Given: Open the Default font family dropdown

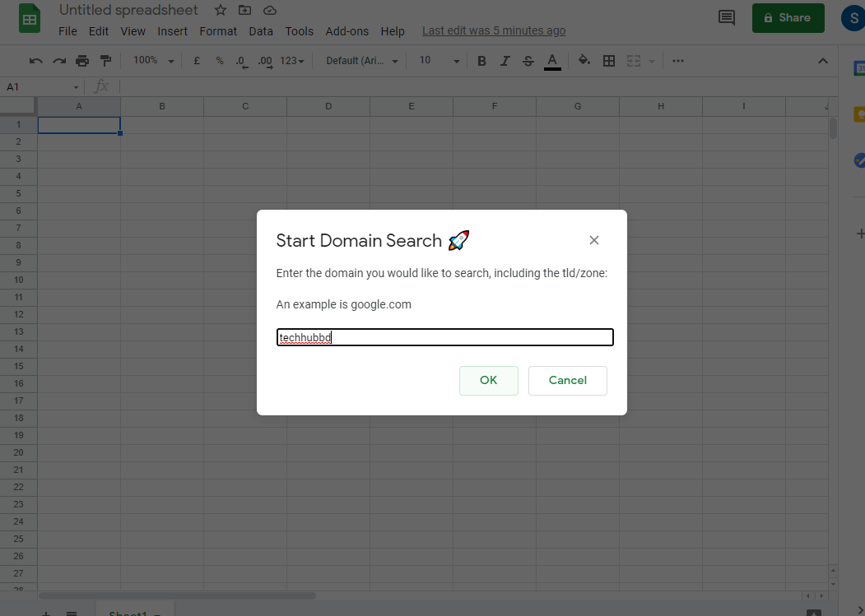Looking at the screenshot, I should pos(361,61).
